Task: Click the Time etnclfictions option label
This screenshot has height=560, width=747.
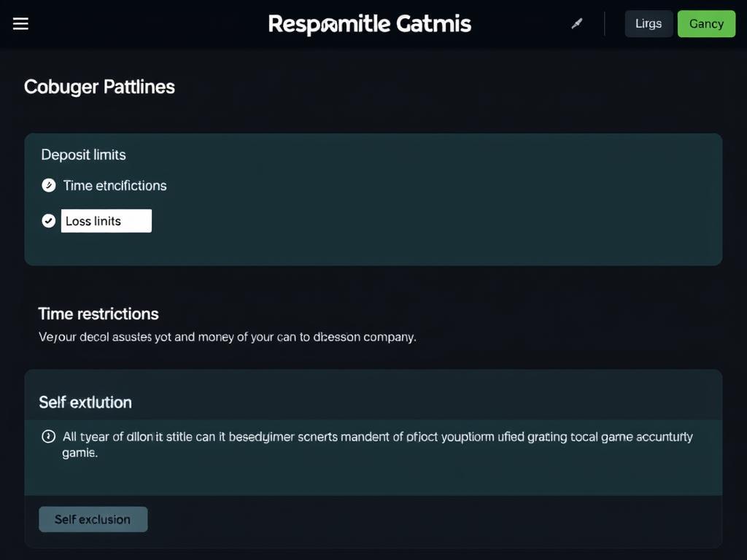Action: (115, 185)
